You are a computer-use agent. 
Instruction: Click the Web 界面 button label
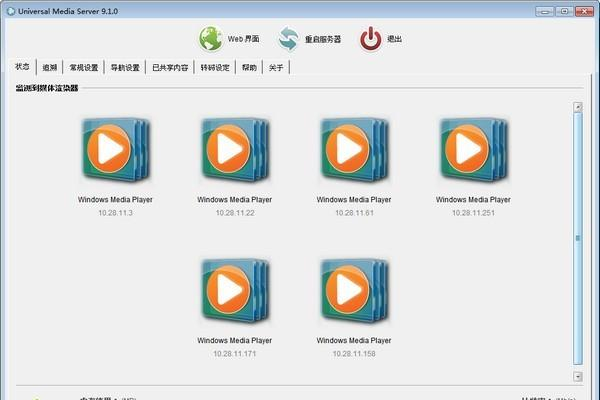tap(243, 39)
